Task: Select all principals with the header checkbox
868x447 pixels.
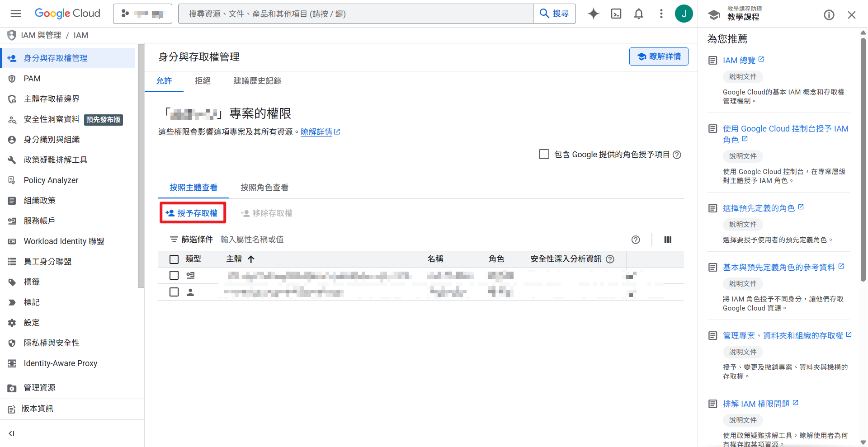Action: point(174,259)
